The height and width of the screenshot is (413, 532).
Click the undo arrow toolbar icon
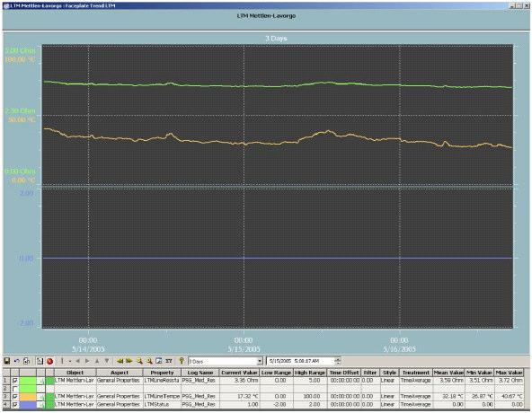click(x=16, y=361)
